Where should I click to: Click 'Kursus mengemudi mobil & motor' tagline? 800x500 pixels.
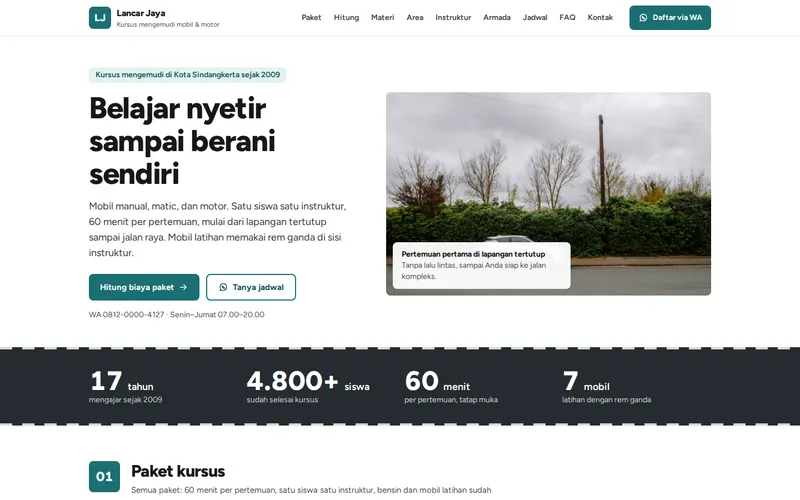click(168, 24)
